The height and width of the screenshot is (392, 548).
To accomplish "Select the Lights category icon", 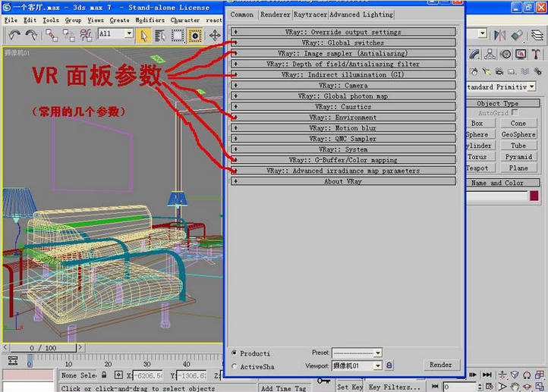I will point(487,71).
